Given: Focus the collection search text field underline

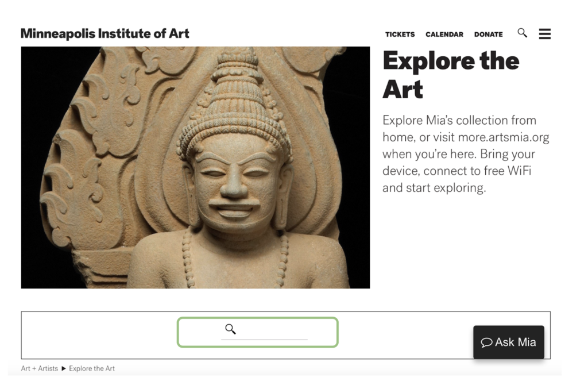Looking at the screenshot, I should pos(264,339).
